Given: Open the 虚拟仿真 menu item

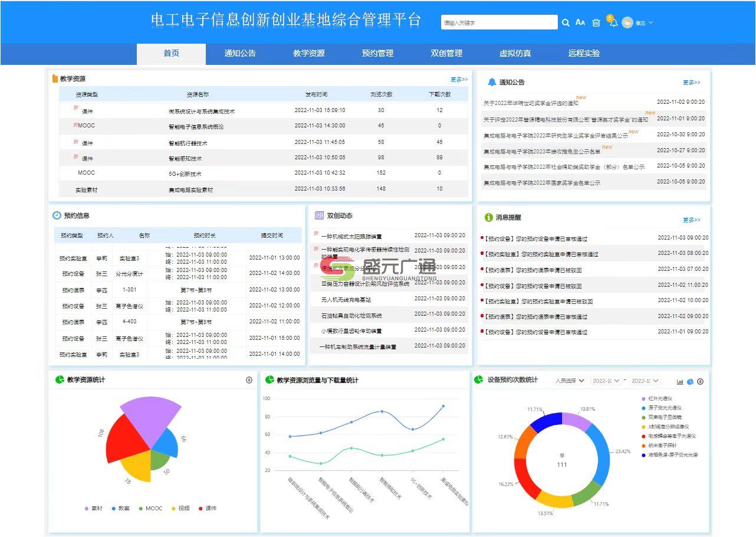Looking at the screenshot, I should coord(514,53).
